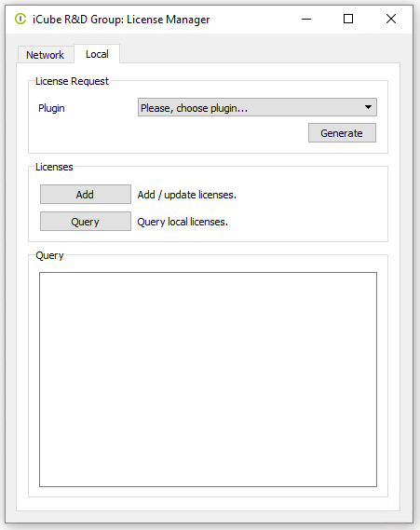This screenshot has height=530, width=420.
Task: Click the Query button in Licenses group
Action: click(86, 222)
